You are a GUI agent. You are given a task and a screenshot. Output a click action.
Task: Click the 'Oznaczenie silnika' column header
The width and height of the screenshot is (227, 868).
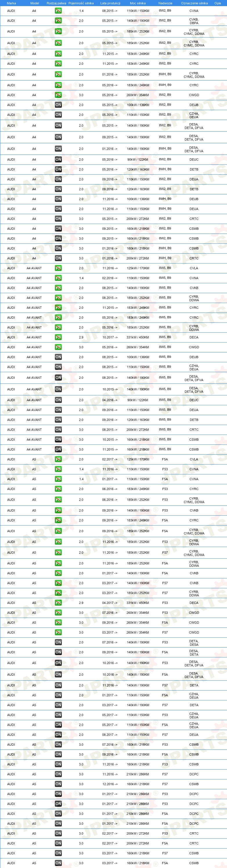tap(194, 3)
